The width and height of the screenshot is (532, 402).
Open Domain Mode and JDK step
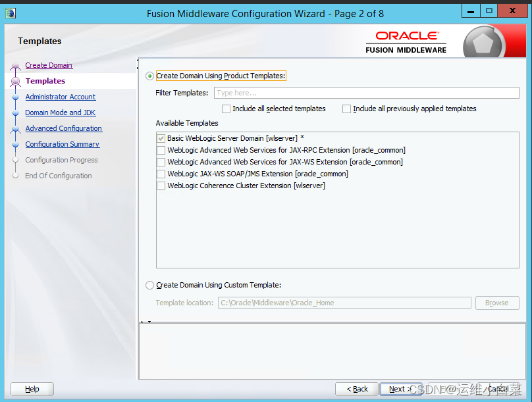[x=61, y=113]
